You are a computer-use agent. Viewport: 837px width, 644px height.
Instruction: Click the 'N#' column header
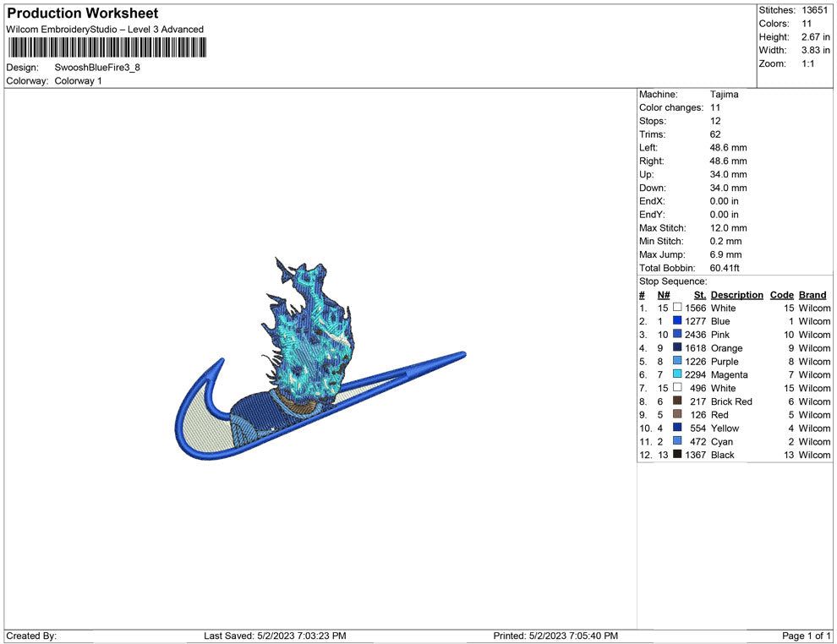(x=664, y=295)
